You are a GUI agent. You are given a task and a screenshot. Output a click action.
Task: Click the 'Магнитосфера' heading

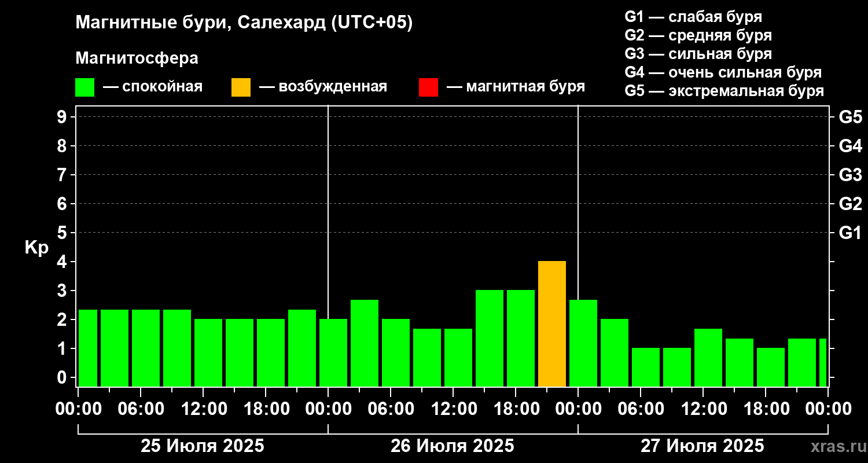click(x=137, y=58)
